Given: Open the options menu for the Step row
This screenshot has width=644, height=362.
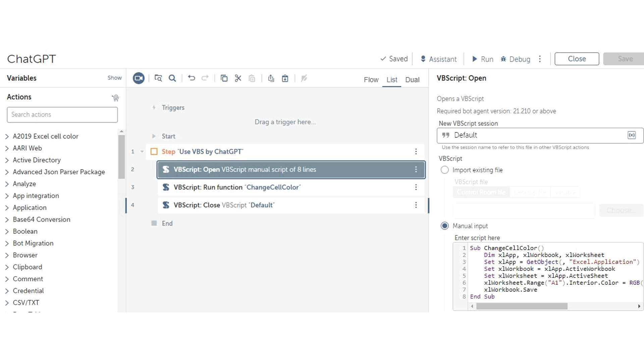Looking at the screenshot, I should pyautogui.click(x=416, y=152).
